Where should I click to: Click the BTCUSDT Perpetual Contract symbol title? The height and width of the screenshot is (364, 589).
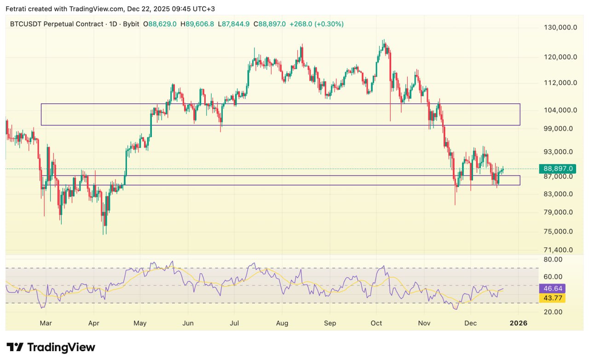(56, 24)
